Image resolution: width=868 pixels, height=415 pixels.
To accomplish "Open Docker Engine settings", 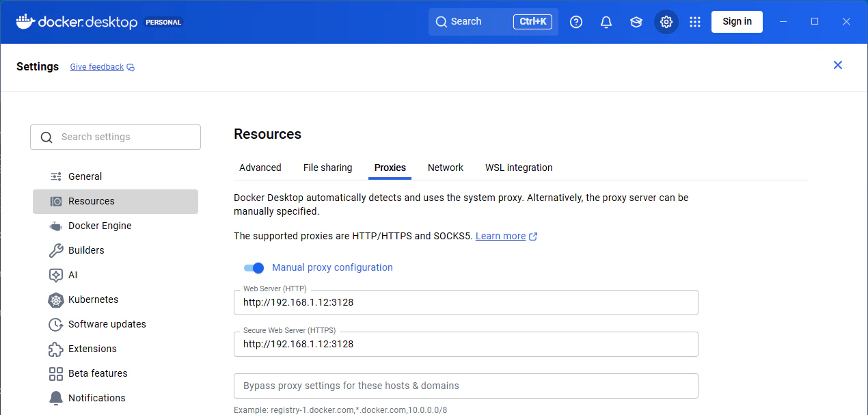I will (x=116, y=226).
